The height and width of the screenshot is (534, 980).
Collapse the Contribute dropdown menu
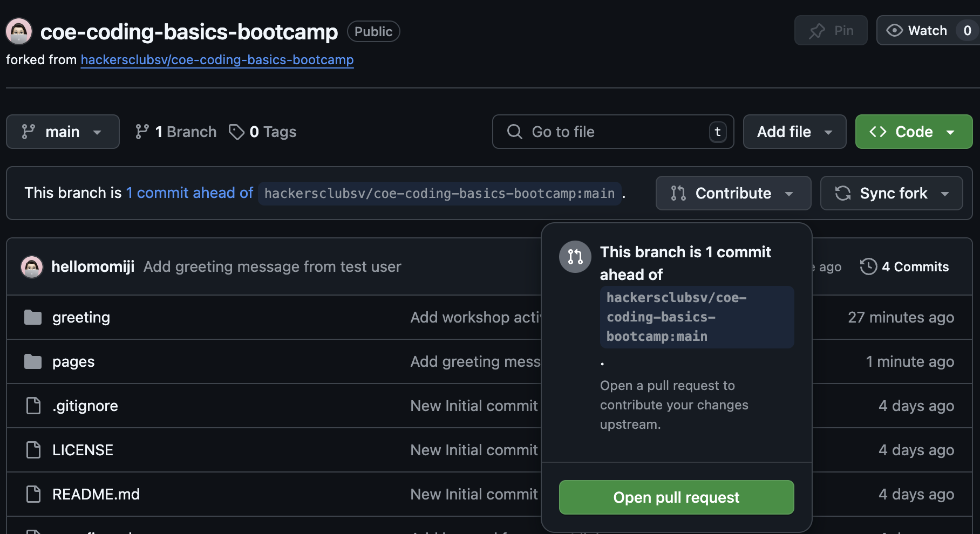(733, 193)
